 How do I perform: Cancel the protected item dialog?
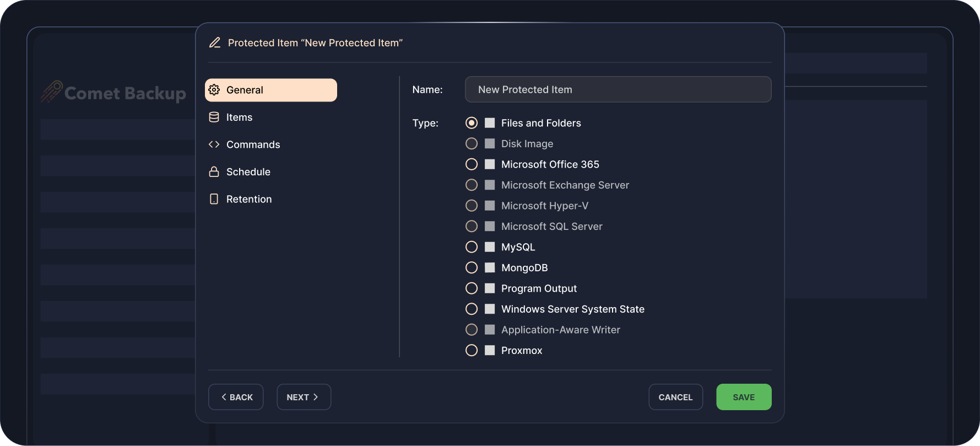[x=675, y=397]
